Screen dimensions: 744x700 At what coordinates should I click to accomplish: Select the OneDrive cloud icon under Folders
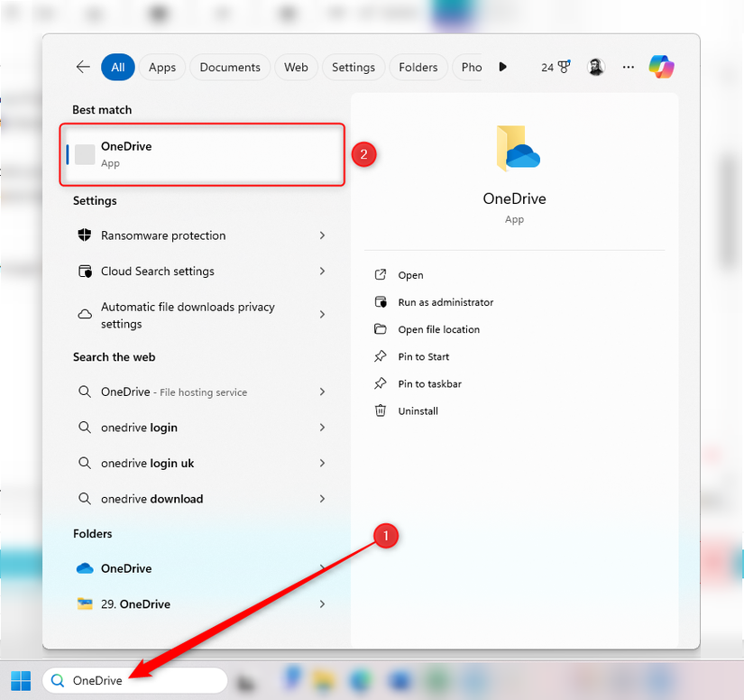click(85, 568)
